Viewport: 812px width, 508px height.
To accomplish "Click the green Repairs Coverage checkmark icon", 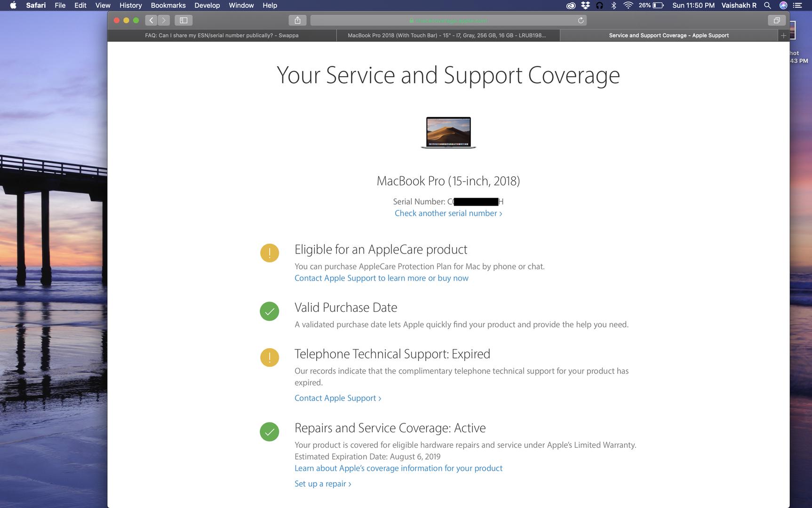I will [270, 432].
